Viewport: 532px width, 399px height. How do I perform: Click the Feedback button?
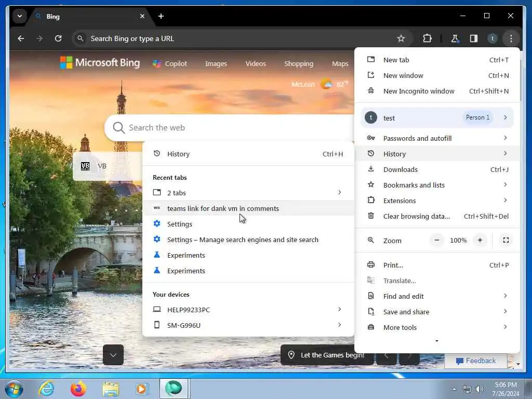[x=476, y=361]
